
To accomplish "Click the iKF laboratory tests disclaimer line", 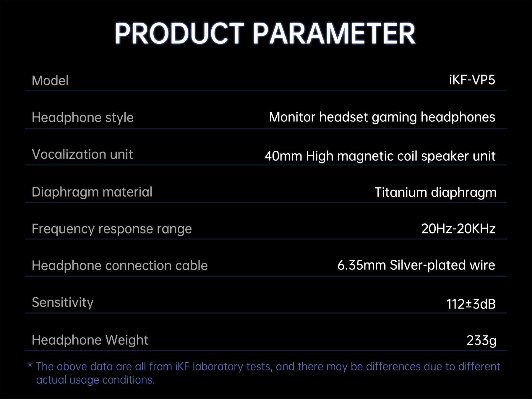I will click(x=268, y=366).
